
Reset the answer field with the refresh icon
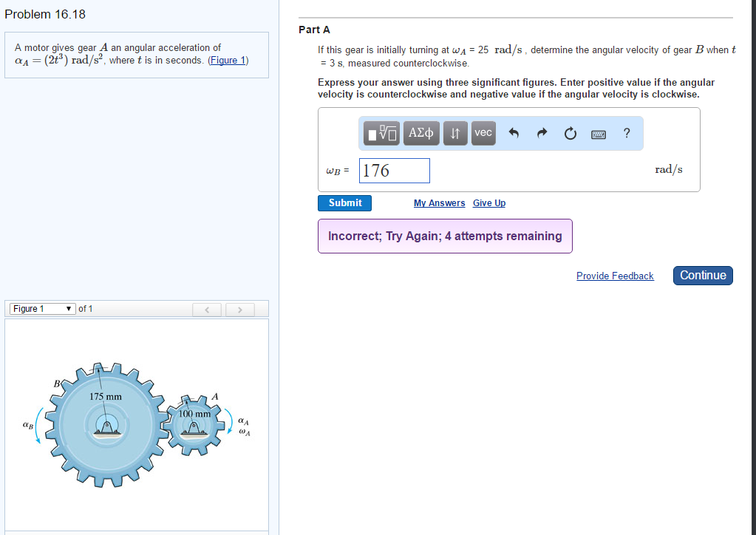point(570,132)
